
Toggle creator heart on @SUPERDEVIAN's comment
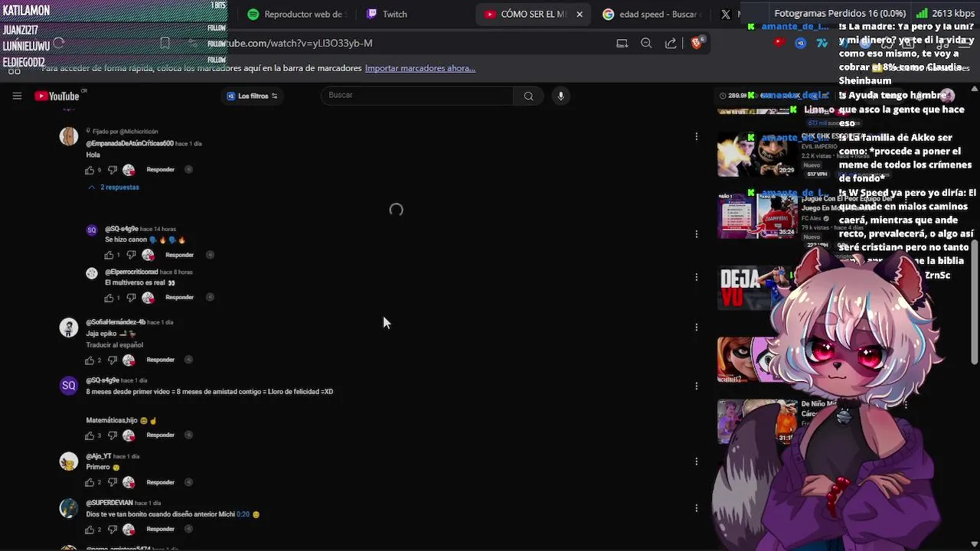click(129, 530)
